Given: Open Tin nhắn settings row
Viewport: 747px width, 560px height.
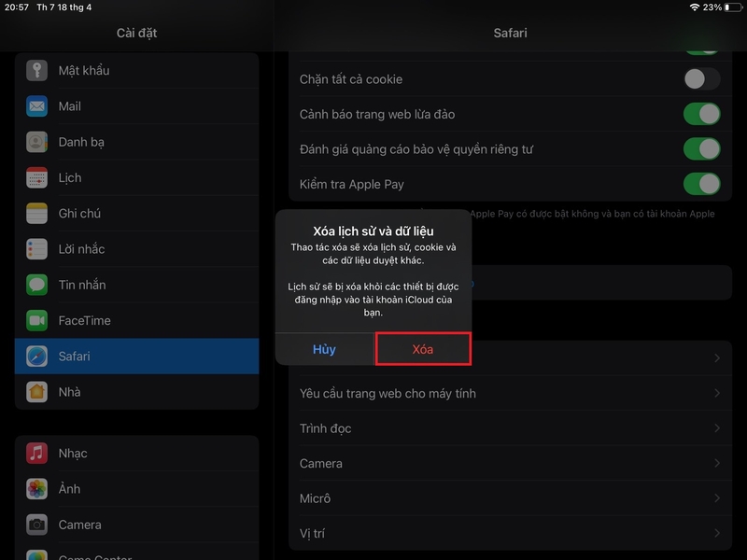Looking at the screenshot, I should [x=136, y=285].
